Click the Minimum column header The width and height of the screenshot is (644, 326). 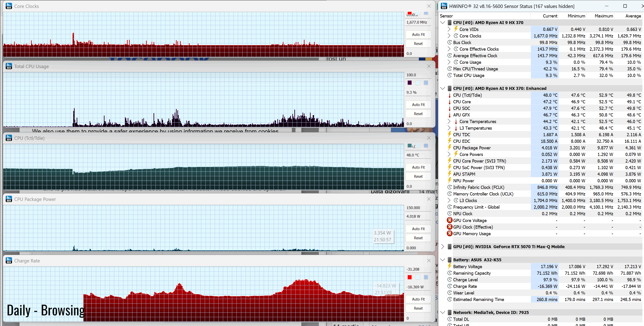pyautogui.click(x=573, y=16)
